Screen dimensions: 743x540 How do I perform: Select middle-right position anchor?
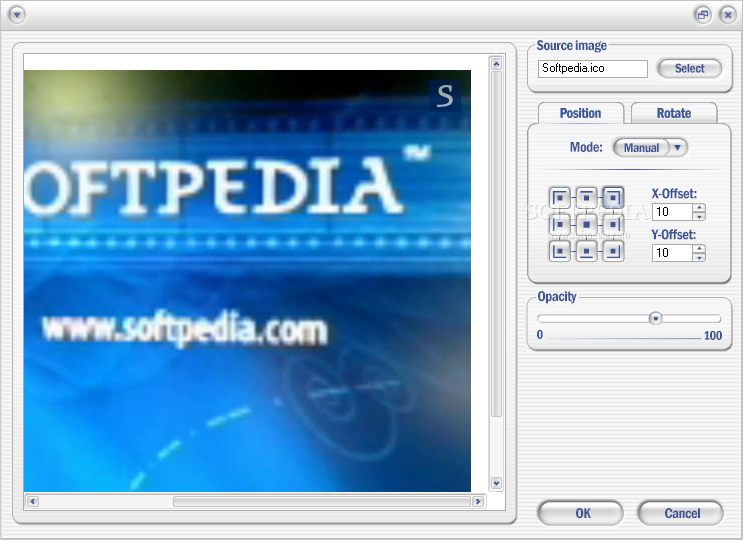click(613, 225)
